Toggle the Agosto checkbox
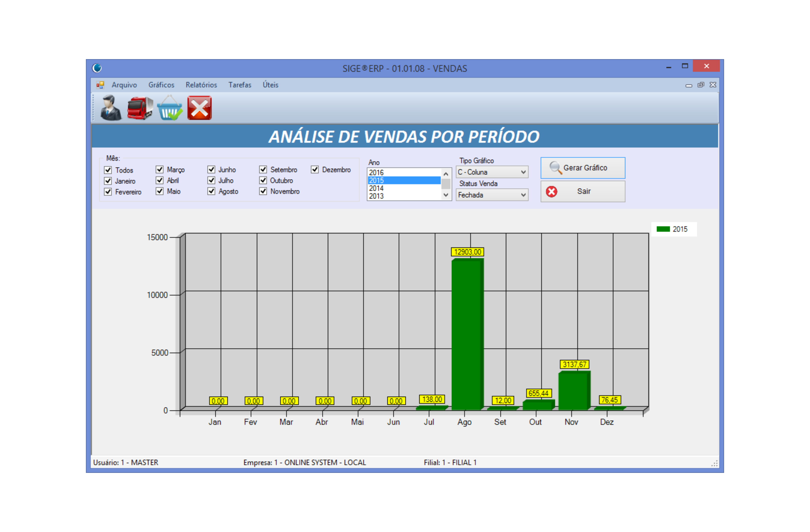Image resolution: width=810 pixels, height=532 pixels. click(211, 191)
